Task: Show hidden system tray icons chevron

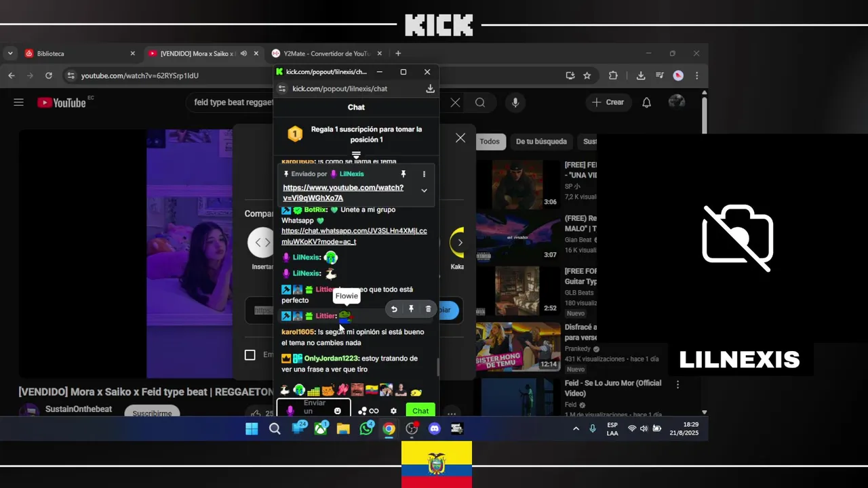Action: point(576,428)
